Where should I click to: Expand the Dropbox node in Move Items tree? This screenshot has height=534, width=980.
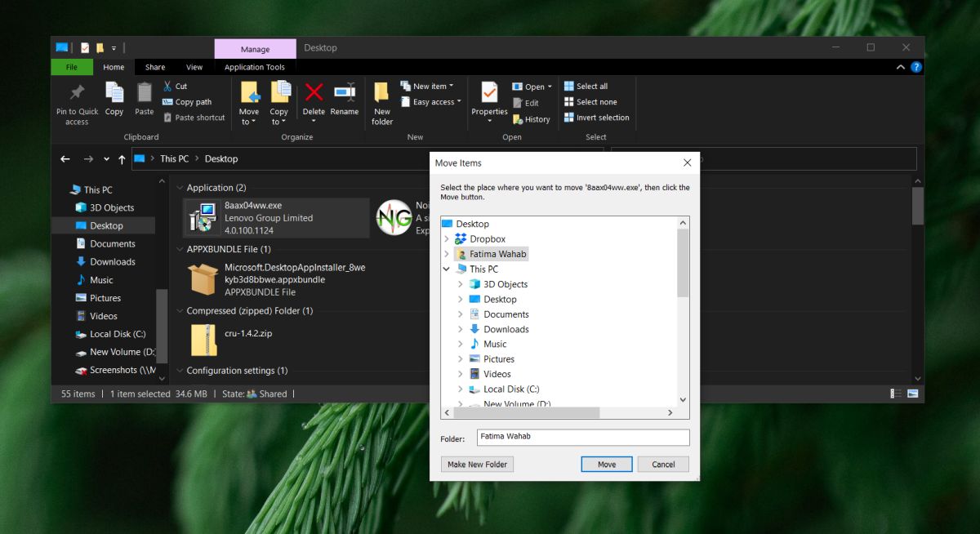(x=446, y=239)
